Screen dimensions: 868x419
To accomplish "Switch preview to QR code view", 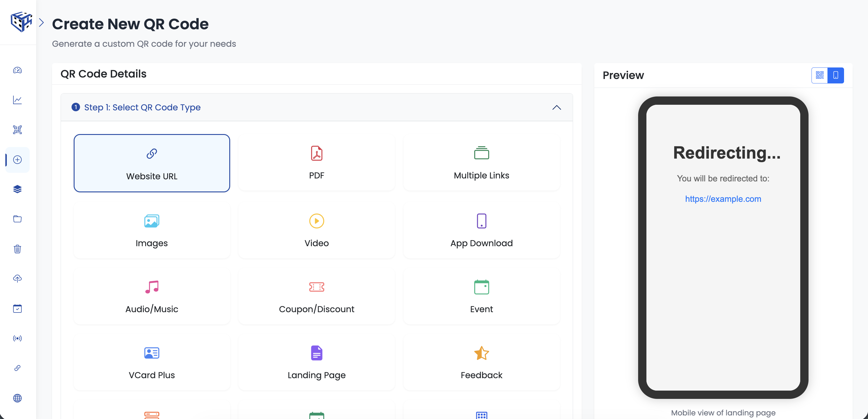I will (x=819, y=75).
